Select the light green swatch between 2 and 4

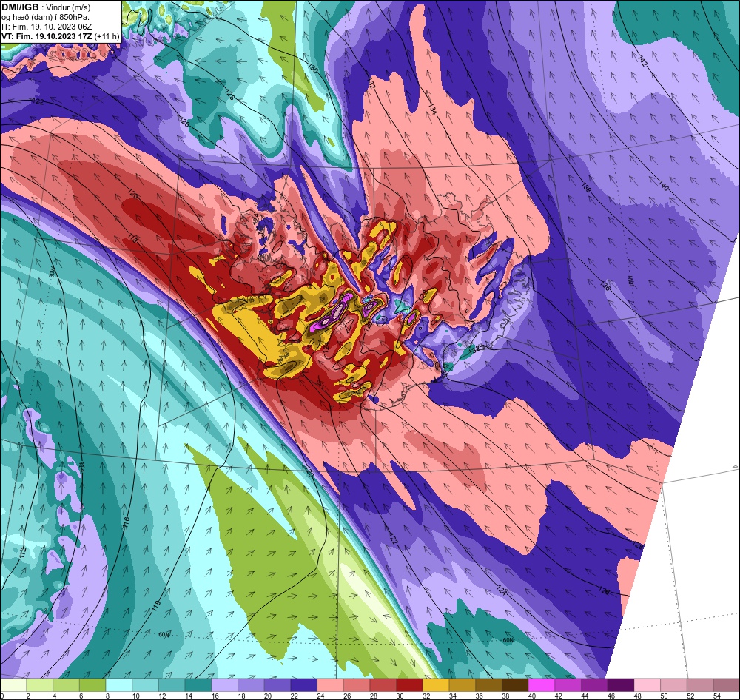[x=40, y=685]
